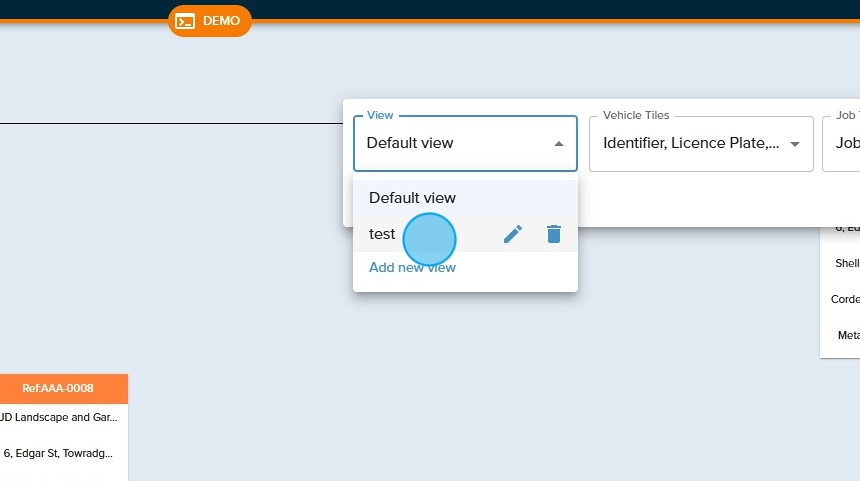Select the Meta entry on right card
Viewport: 860px width, 481px height.
[x=847, y=335]
